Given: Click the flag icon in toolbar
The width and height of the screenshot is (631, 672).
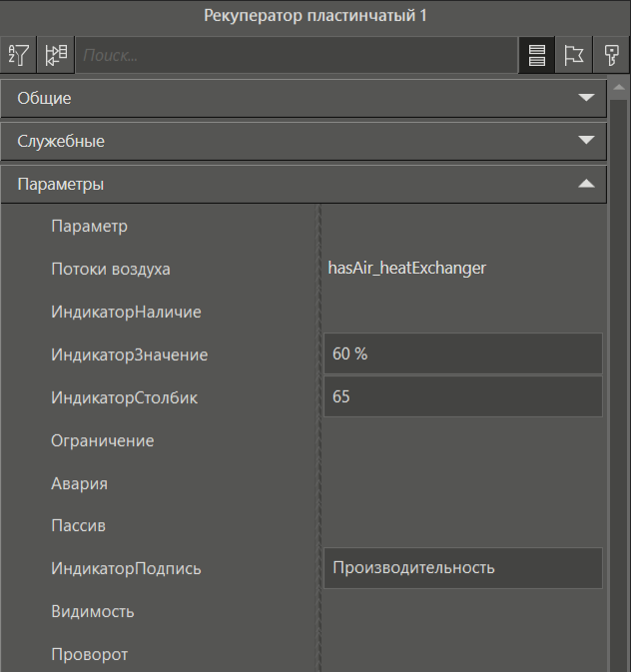Looking at the screenshot, I should pos(573,56).
